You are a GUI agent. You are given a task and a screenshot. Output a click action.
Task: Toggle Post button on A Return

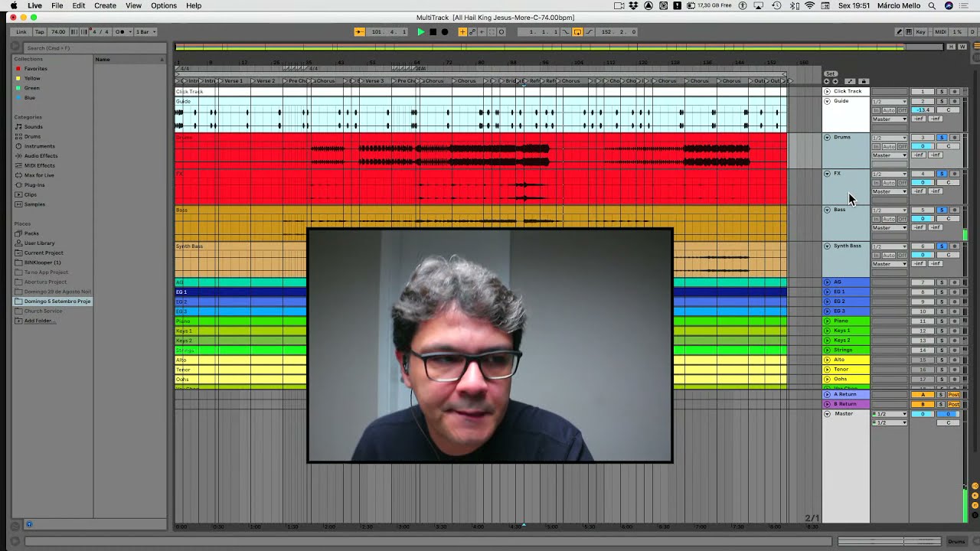[x=954, y=394]
